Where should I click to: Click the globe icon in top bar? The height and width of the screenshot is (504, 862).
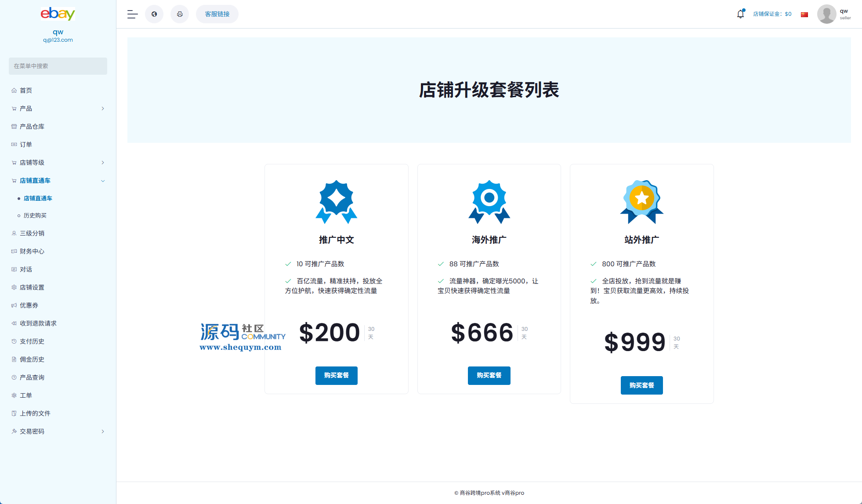(x=154, y=14)
